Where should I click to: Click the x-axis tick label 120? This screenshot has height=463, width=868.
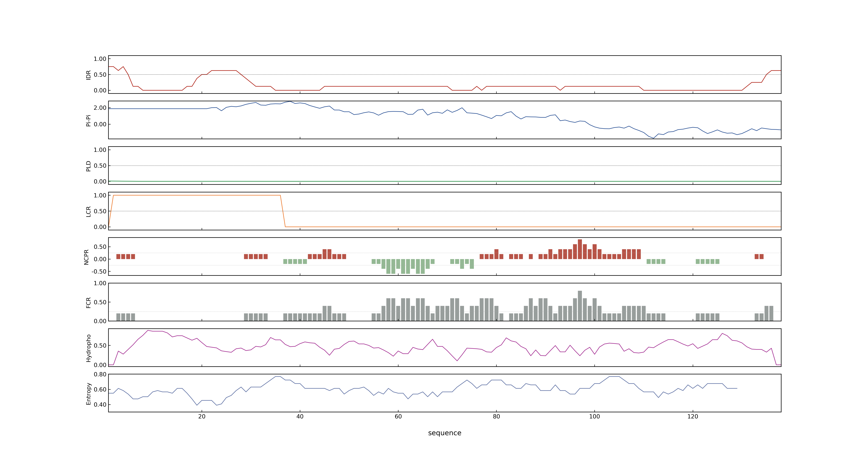coord(693,416)
